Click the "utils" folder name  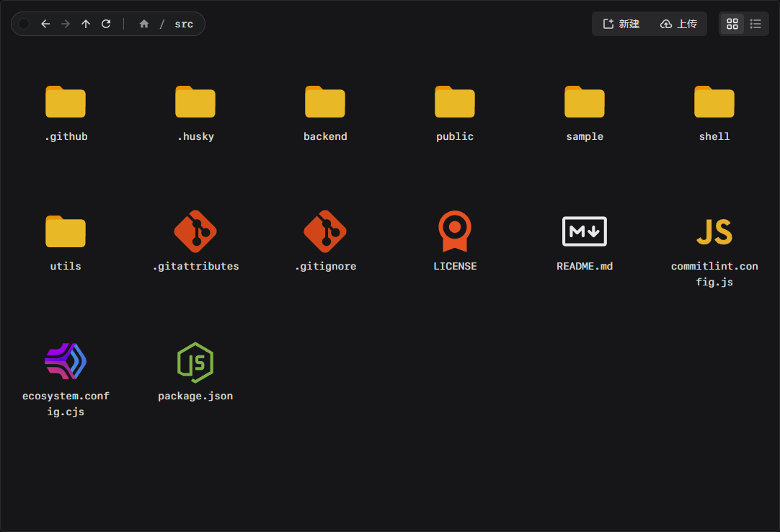click(x=66, y=266)
